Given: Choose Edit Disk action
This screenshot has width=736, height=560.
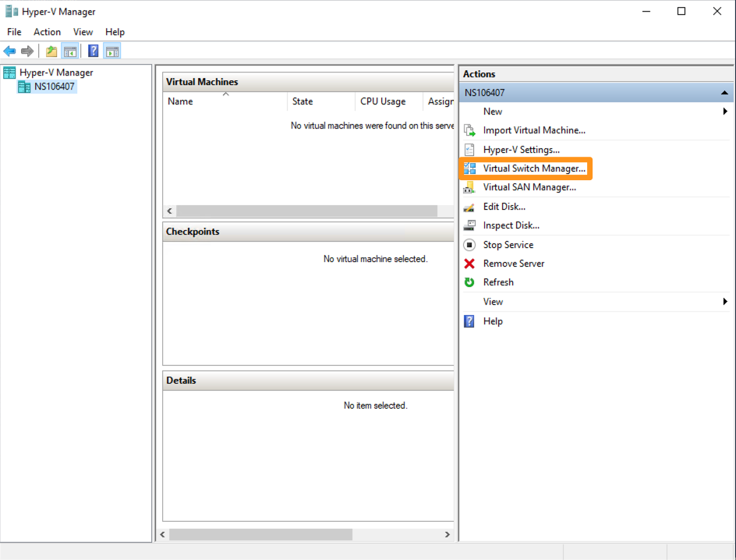Looking at the screenshot, I should 504,207.
